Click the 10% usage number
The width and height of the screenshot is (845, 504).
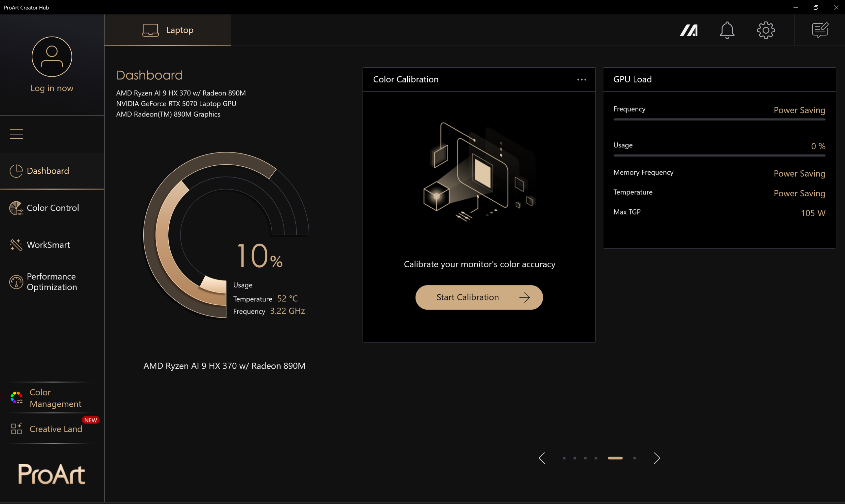point(259,255)
